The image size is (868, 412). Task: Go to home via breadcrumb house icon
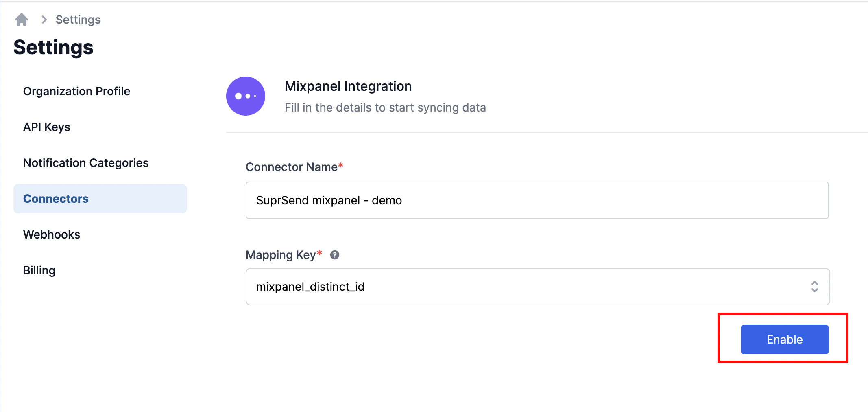click(22, 20)
